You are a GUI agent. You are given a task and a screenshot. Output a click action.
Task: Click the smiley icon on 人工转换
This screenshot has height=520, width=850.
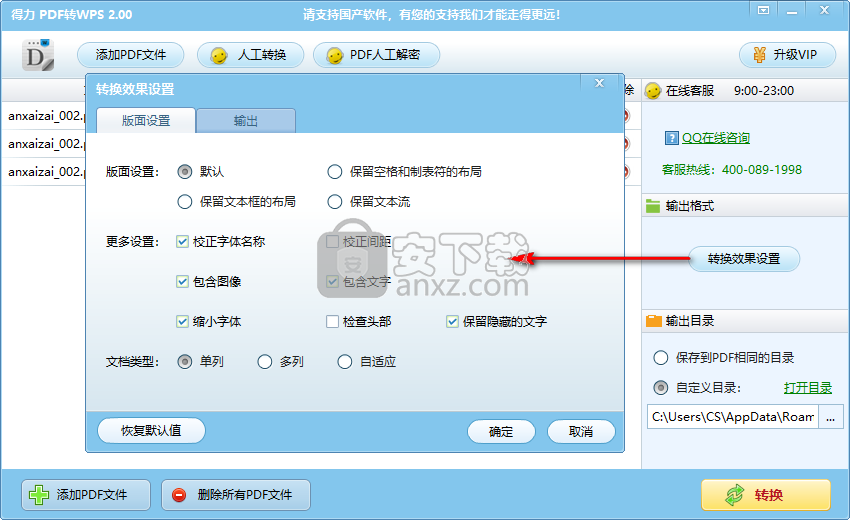point(218,55)
